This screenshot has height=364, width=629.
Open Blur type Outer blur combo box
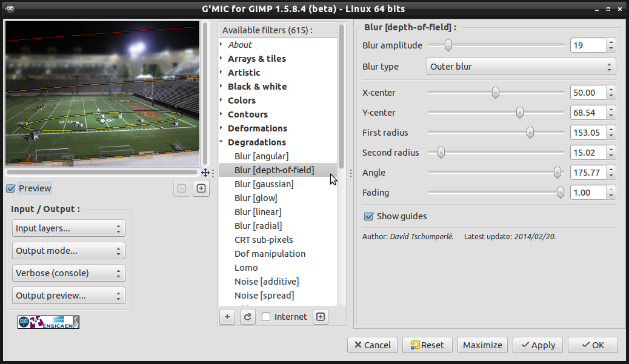pyautogui.click(x=521, y=67)
